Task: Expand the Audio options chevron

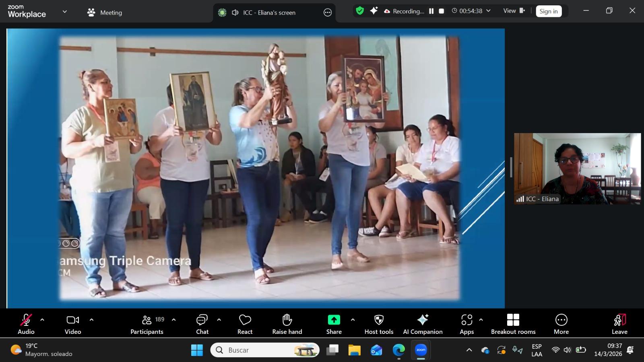Action: click(42, 320)
